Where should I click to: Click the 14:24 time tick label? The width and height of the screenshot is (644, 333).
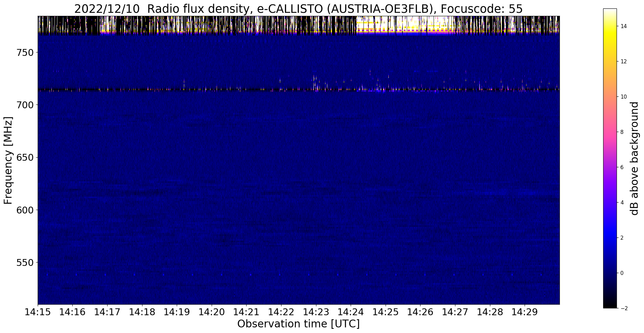point(351,312)
